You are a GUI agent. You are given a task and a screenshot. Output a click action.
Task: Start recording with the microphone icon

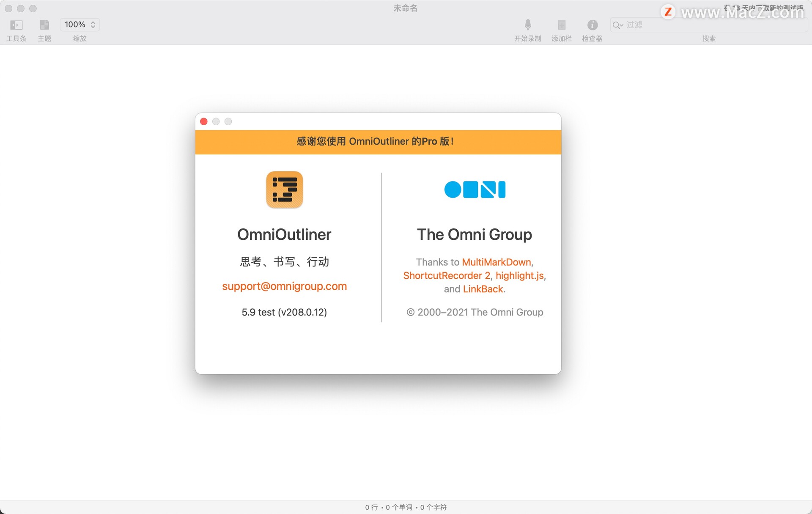coord(528,25)
